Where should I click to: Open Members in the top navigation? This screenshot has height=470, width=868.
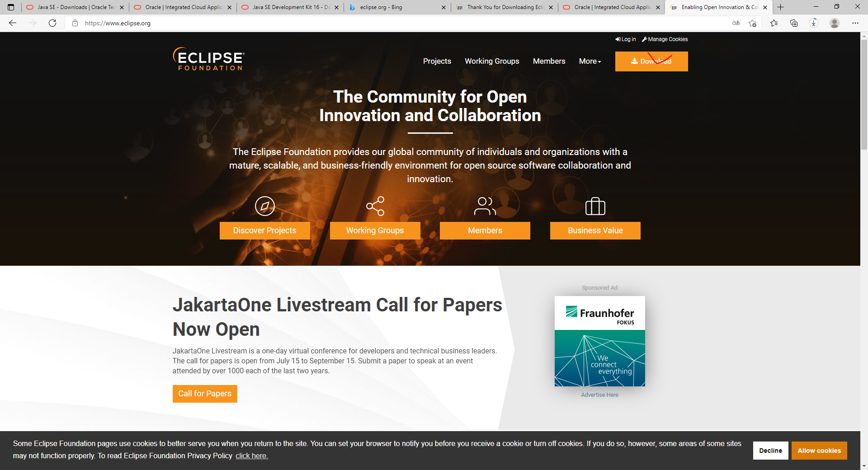click(x=549, y=61)
